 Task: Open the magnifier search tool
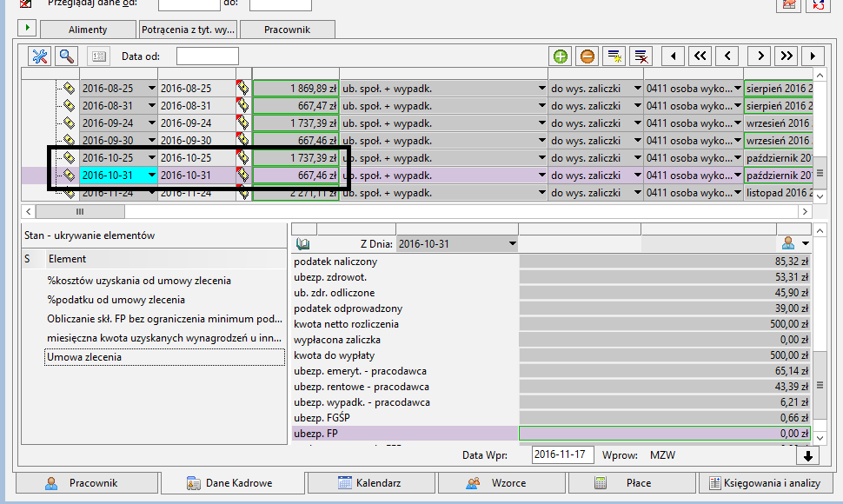(66, 56)
